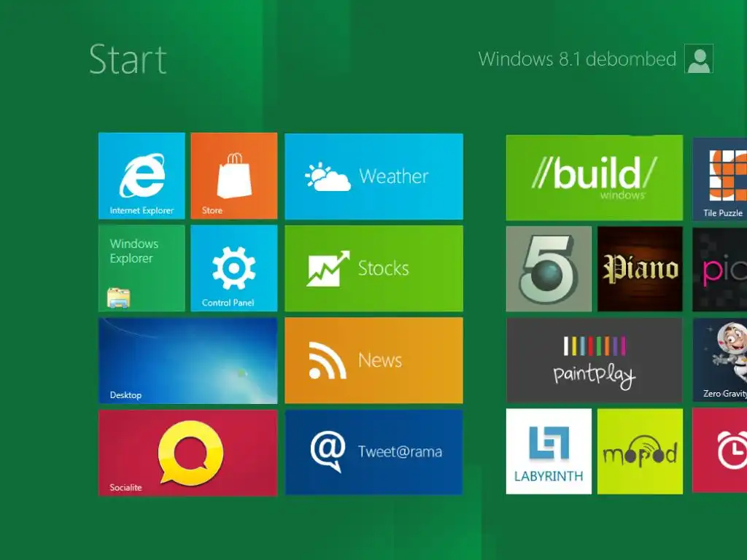Screen dimensions: 747x560
Task: Open the Control Panel tile
Action: [234, 268]
